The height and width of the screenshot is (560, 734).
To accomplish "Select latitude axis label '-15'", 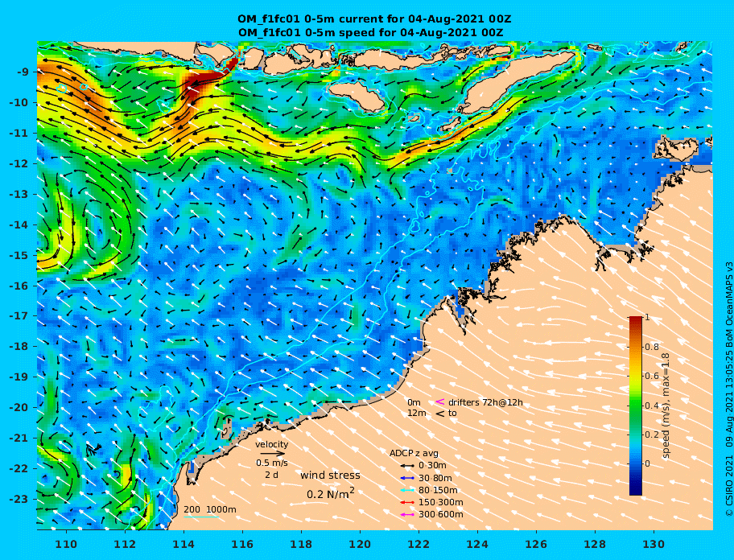I will (20, 255).
